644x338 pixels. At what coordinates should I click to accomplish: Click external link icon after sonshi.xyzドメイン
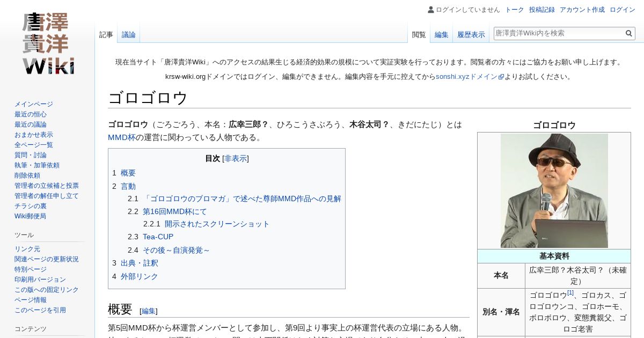pos(501,77)
